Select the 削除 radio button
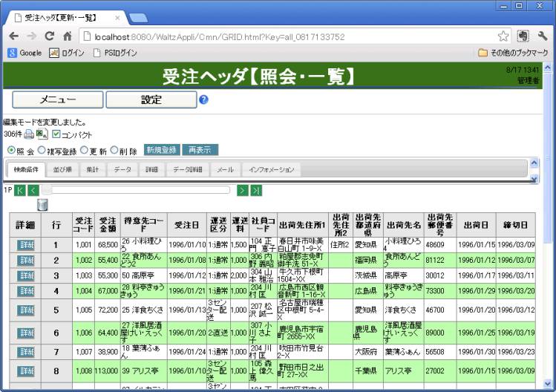The height and width of the screenshot is (392, 556). click(114, 150)
